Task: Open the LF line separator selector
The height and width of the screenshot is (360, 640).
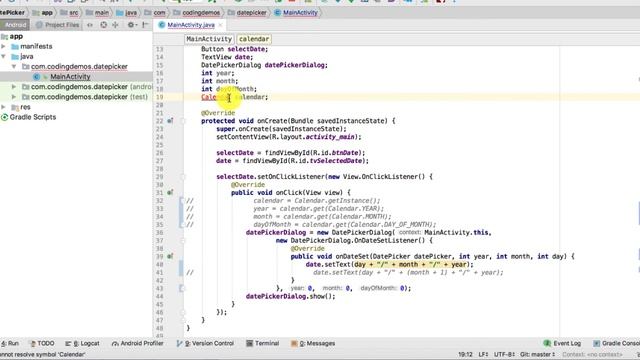Action: pyautogui.click(x=483, y=354)
